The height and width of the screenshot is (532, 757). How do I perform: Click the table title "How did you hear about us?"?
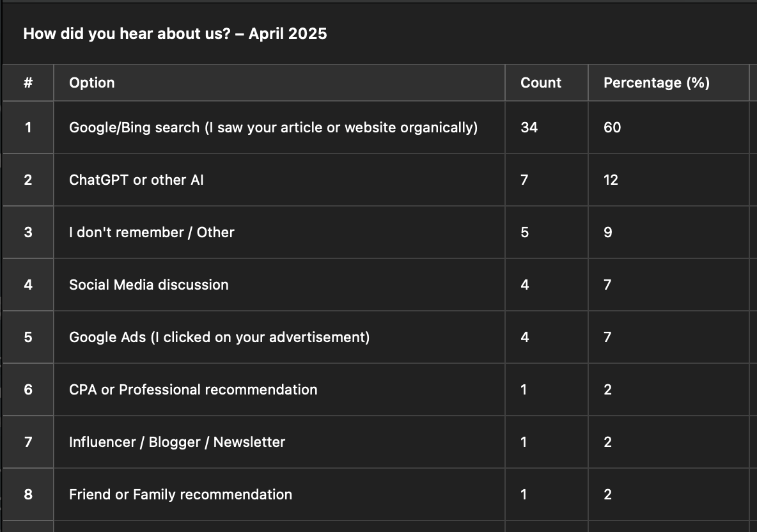pos(175,33)
